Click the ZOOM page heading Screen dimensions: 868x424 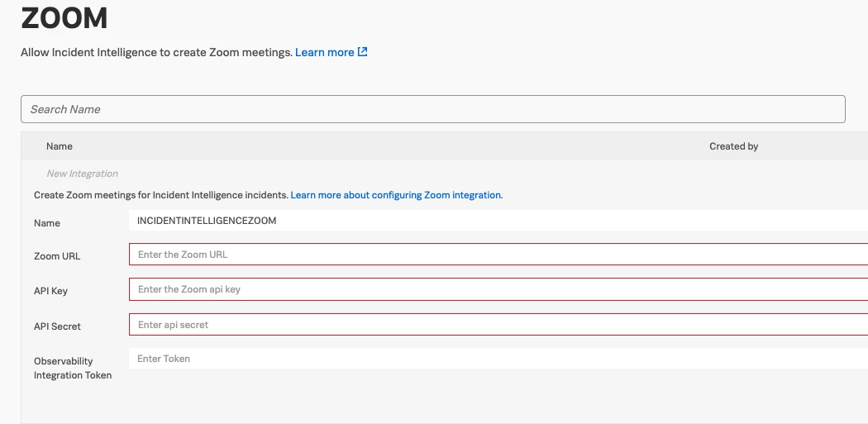[x=64, y=17]
